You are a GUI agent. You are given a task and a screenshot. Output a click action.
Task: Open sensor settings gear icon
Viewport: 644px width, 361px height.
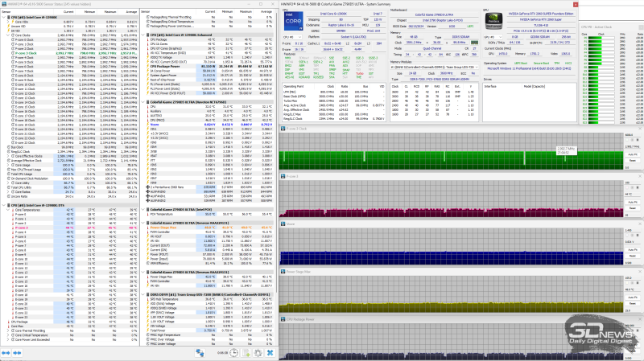[258, 352]
